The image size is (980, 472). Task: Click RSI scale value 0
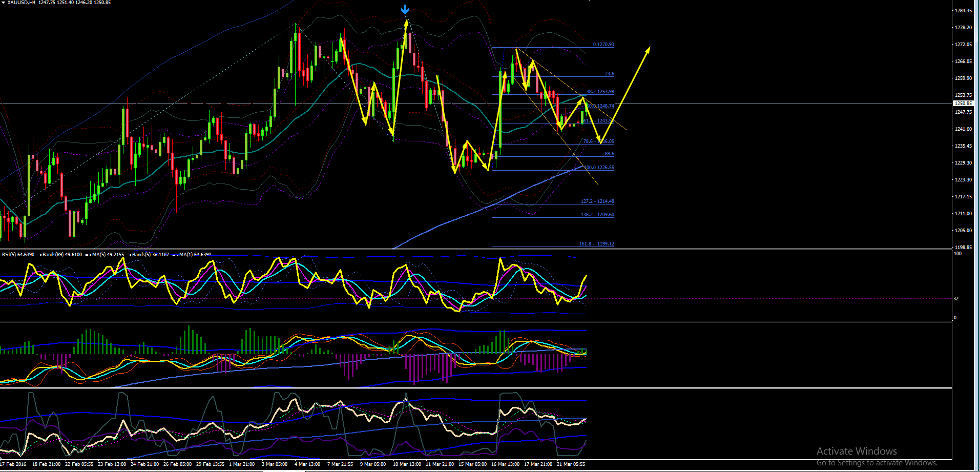tap(955, 318)
